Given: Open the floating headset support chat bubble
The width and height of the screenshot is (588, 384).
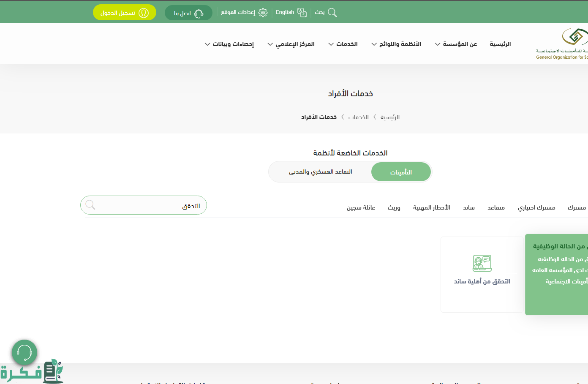Looking at the screenshot, I should click(x=24, y=352).
